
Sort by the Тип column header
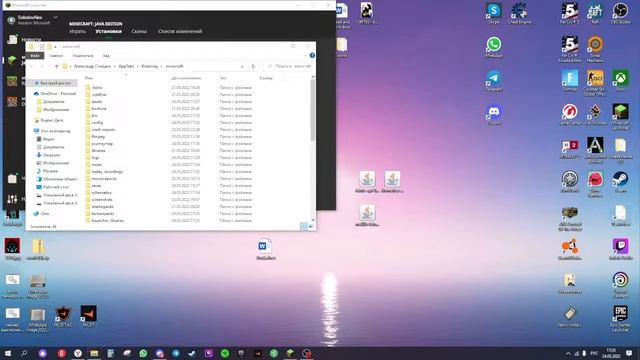238,78
